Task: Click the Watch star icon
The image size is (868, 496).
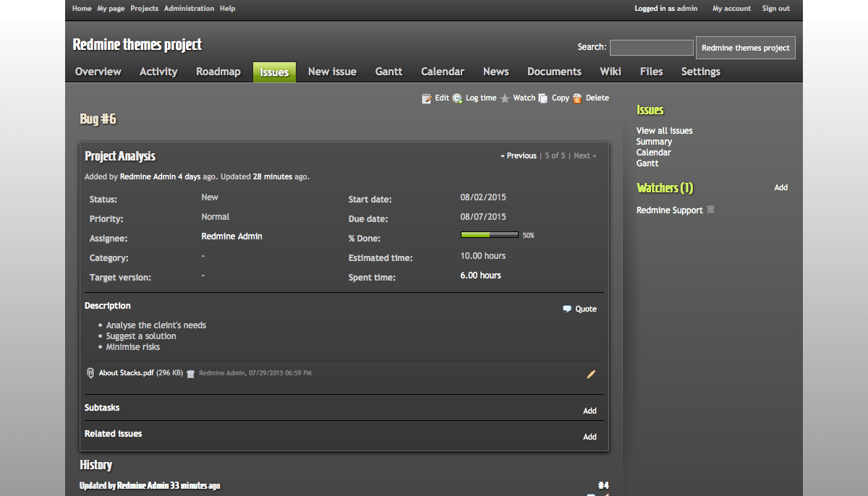Action: (505, 98)
